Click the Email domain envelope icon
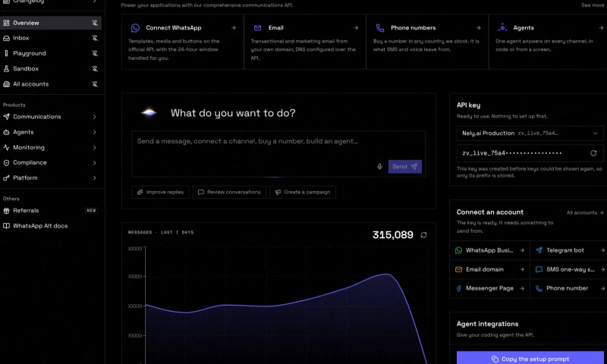 [459, 269]
